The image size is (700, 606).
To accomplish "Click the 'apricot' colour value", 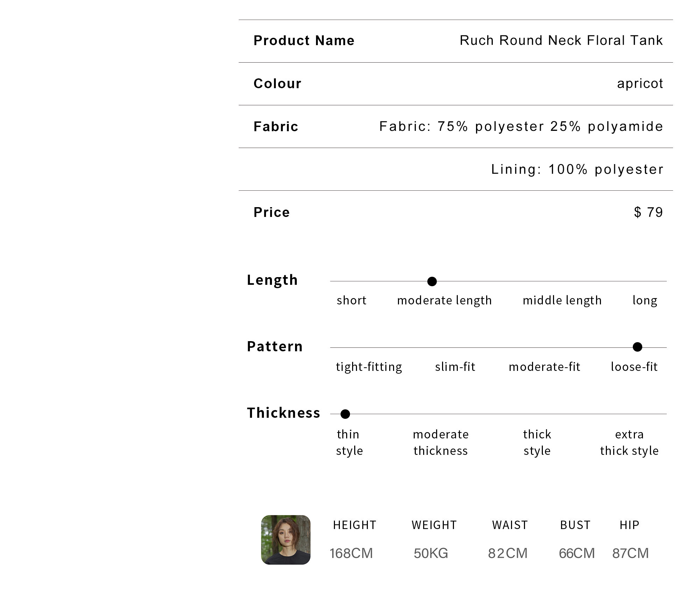I will (640, 84).
